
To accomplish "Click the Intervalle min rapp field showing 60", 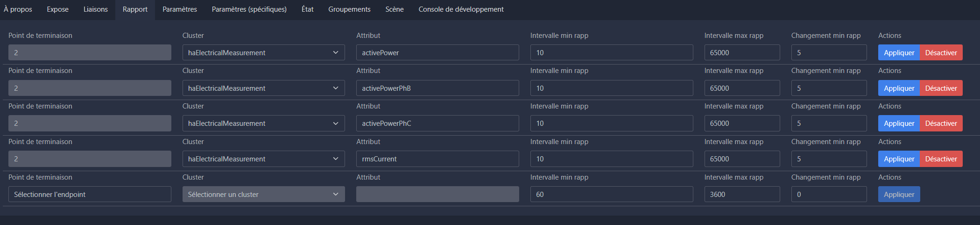I will click(611, 195).
